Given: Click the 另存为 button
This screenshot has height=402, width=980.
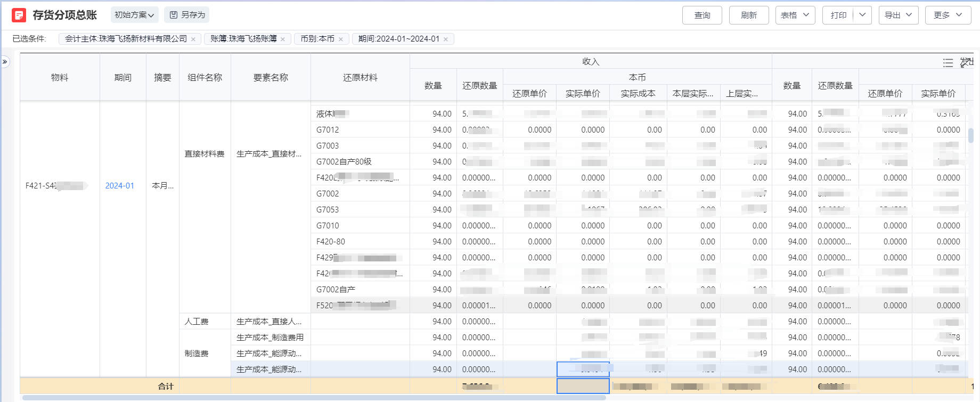Looking at the screenshot, I should coord(187,15).
